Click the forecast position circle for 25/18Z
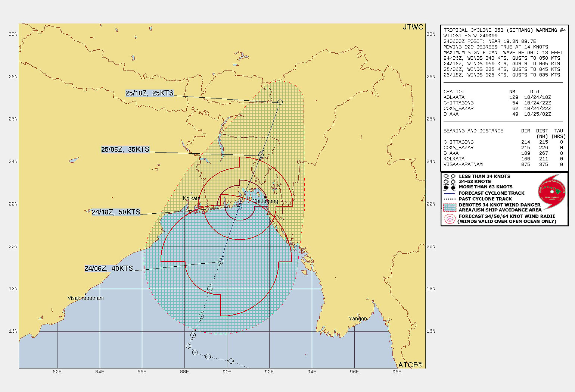 click(x=280, y=102)
